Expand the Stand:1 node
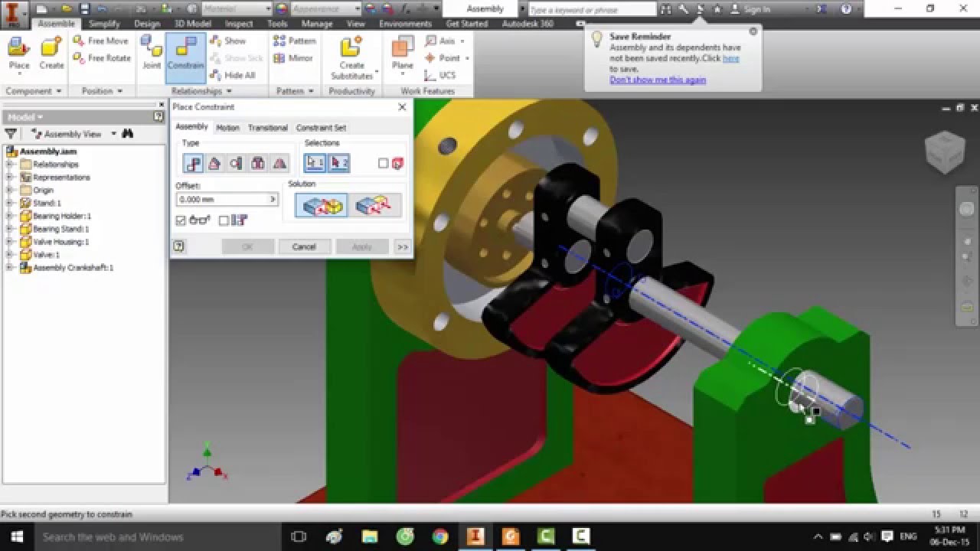Screen dimensions: 980x551 click(x=9, y=204)
